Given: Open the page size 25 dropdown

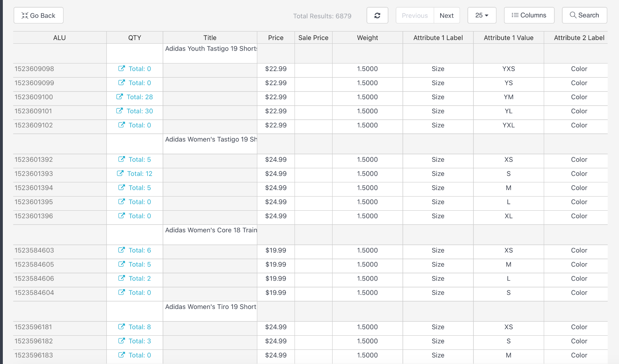Looking at the screenshot, I should click(x=481, y=15).
